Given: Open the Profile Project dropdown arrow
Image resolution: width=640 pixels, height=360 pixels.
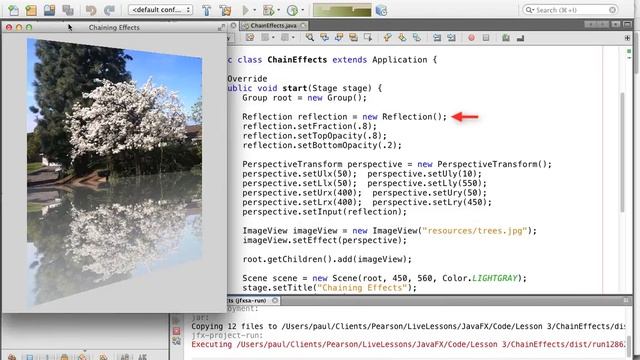Looking at the screenshot, I should [x=302, y=10].
